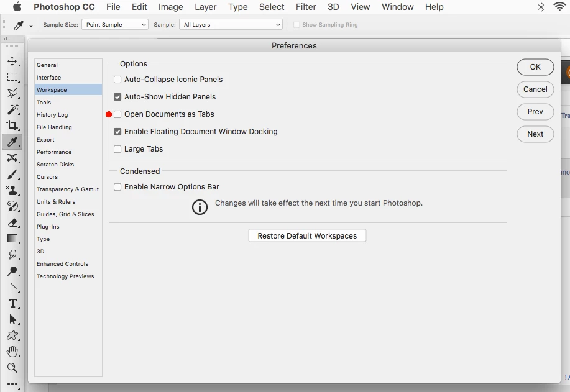Go to previous preferences with Prev
This screenshot has height=392, width=570.
click(535, 112)
